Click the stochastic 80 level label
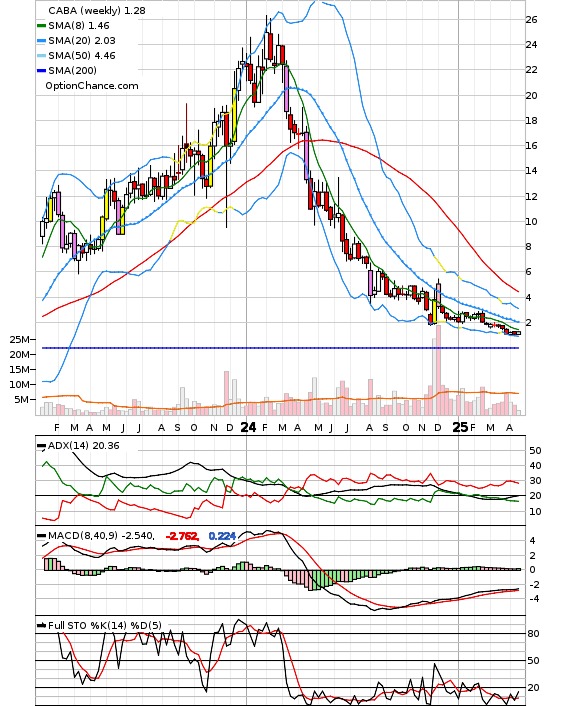Screen dimensions: 566x706 point(533,634)
